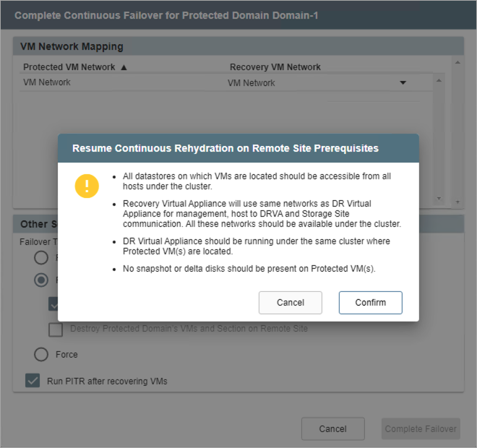The width and height of the screenshot is (477, 448).
Task: Confirm the rehydration prerequisites
Action: [370, 303]
